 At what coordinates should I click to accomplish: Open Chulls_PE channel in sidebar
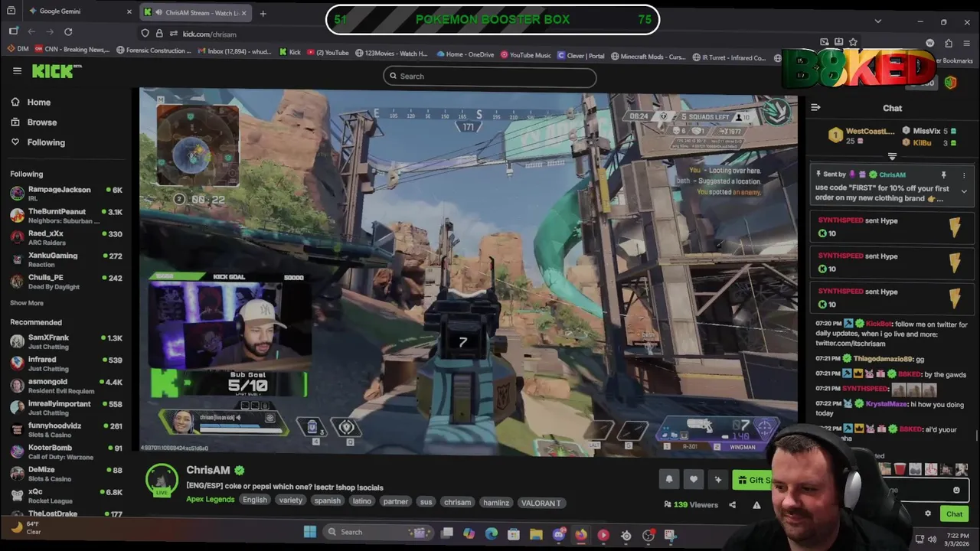[66, 281]
